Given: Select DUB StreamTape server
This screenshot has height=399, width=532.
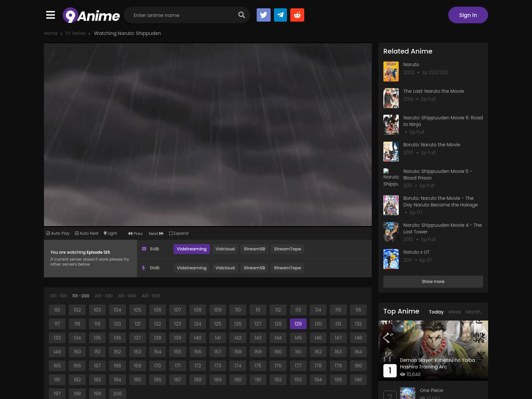Looking at the screenshot, I should pyautogui.click(x=287, y=268).
